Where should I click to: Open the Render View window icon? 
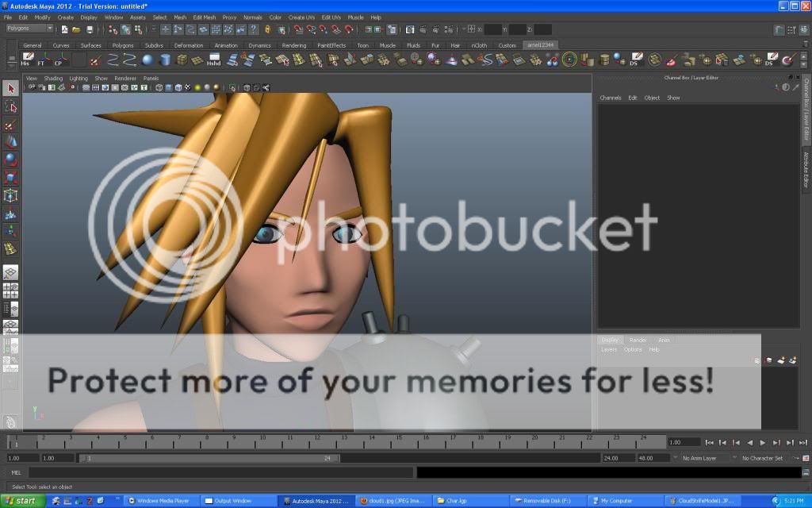(x=410, y=29)
